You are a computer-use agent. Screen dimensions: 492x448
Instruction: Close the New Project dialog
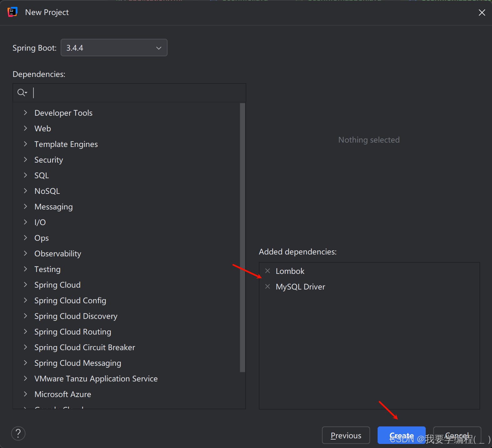pos(482,13)
